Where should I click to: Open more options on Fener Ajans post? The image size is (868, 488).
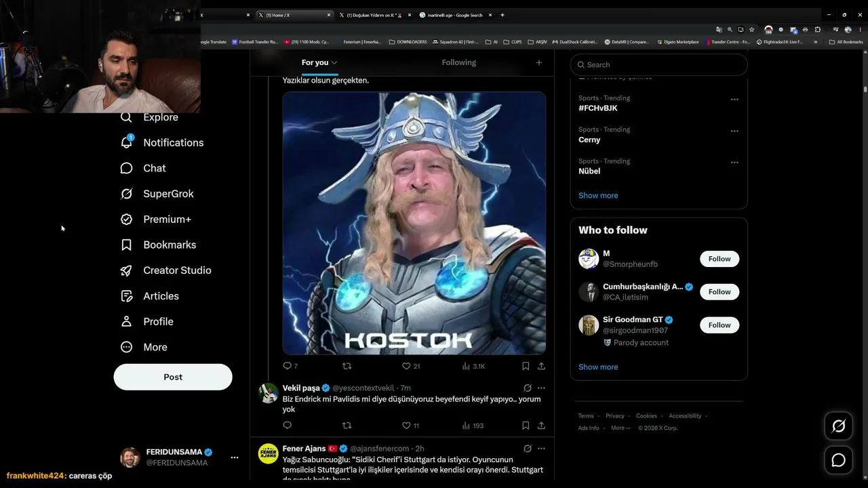(541, 449)
